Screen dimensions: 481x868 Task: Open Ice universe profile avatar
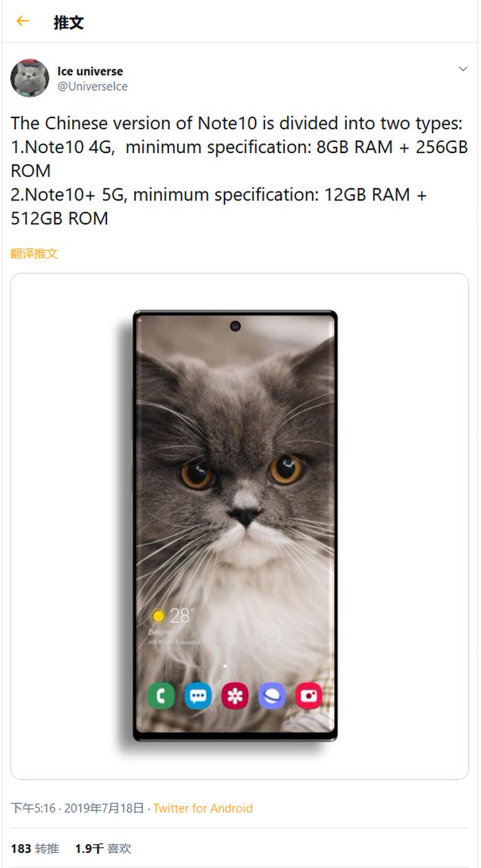click(x=30, y=78)
